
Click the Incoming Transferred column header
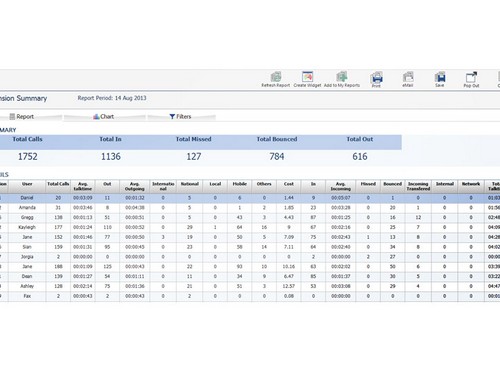(x=418, y=186)
